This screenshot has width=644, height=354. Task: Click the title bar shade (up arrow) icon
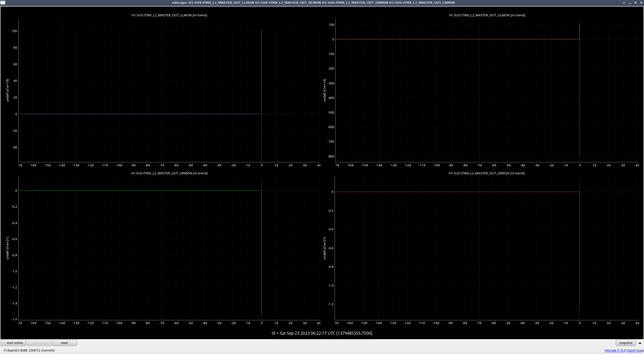click(624, 3)
